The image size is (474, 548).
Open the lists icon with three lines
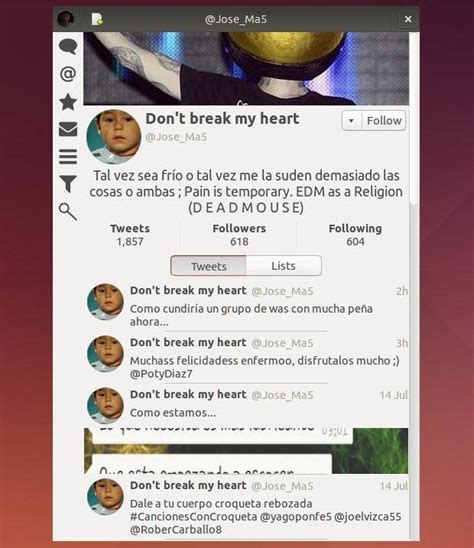point(68,157)
